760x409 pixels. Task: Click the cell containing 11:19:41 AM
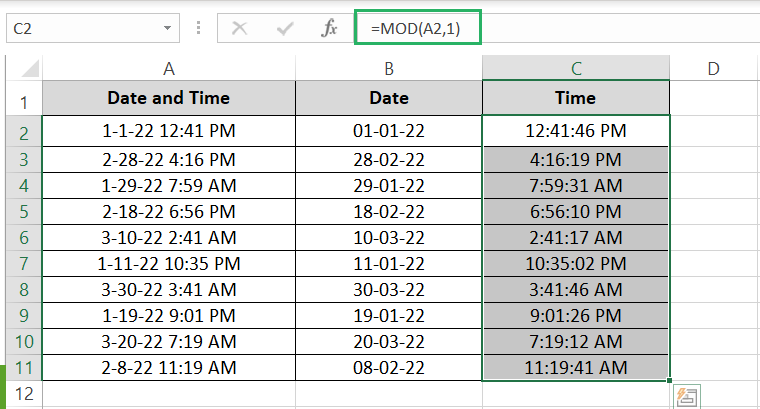[x=576, y=368]
